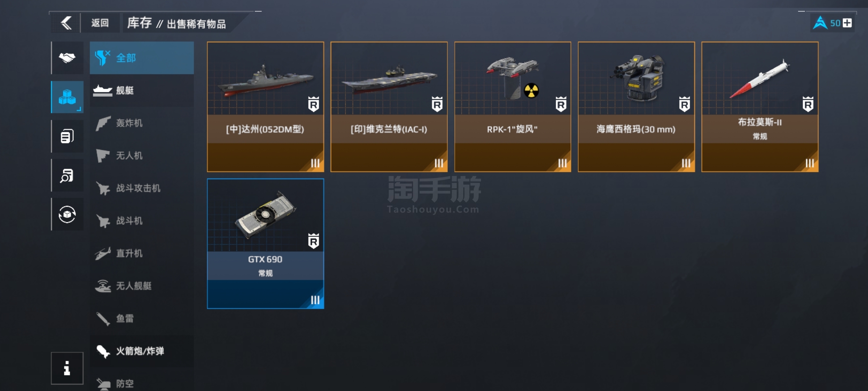Viewport: 868px width, 391px height.
Task: Filter by 无人机 category
Action: (142, 156)
